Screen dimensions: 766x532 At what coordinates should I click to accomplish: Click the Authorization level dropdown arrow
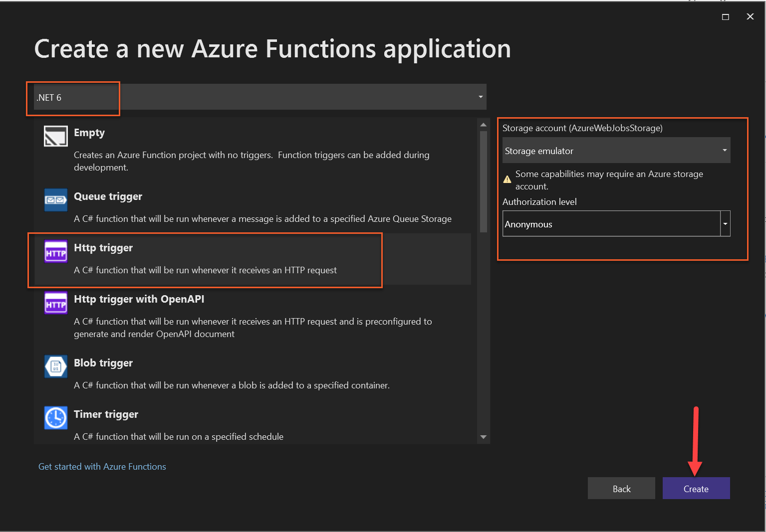[x=726, y=223]
